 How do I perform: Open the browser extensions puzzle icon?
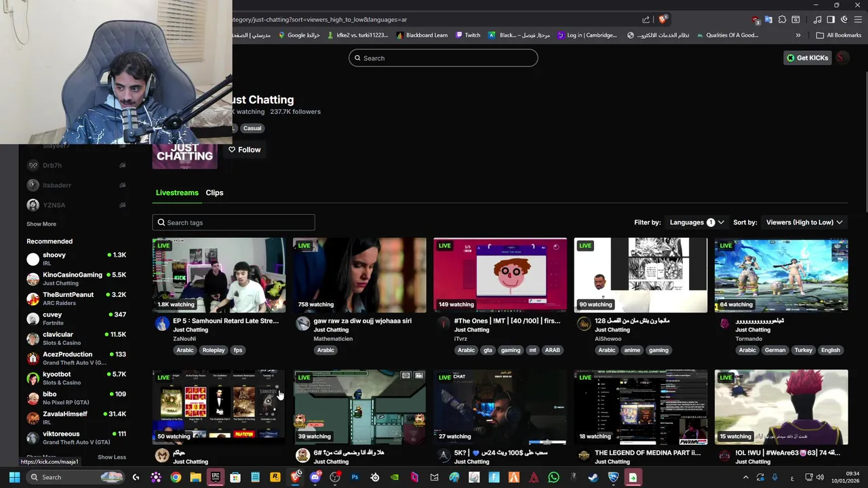tap(782, 20)
